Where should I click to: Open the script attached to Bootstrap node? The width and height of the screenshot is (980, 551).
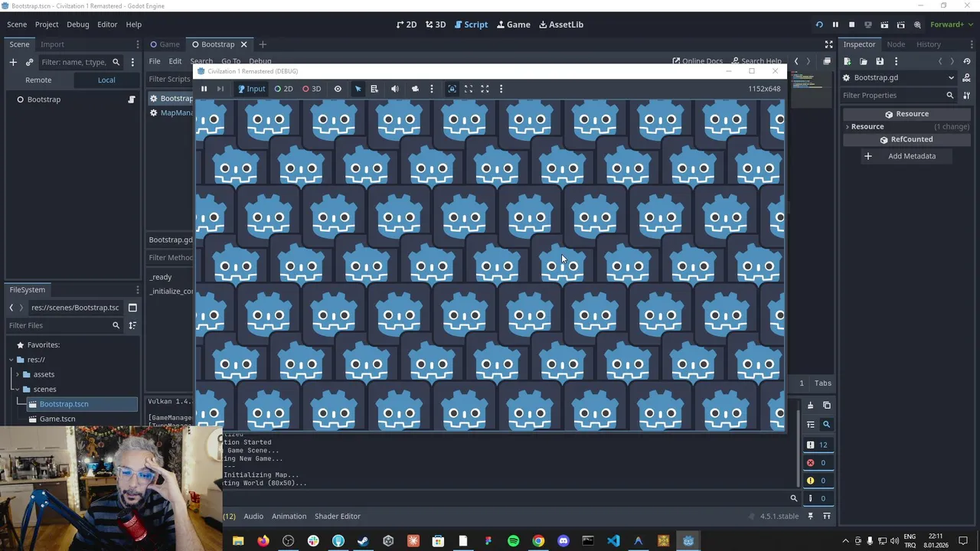point(131,99)
